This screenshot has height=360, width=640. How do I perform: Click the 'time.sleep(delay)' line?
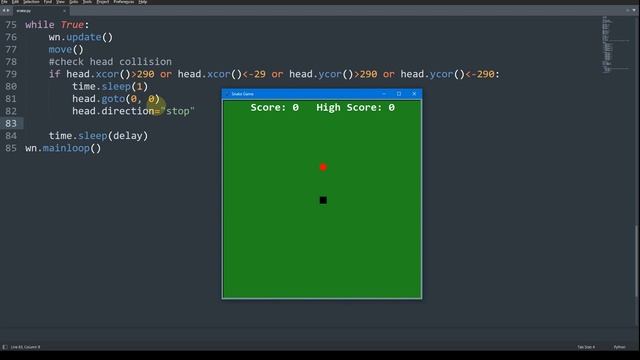98,136
